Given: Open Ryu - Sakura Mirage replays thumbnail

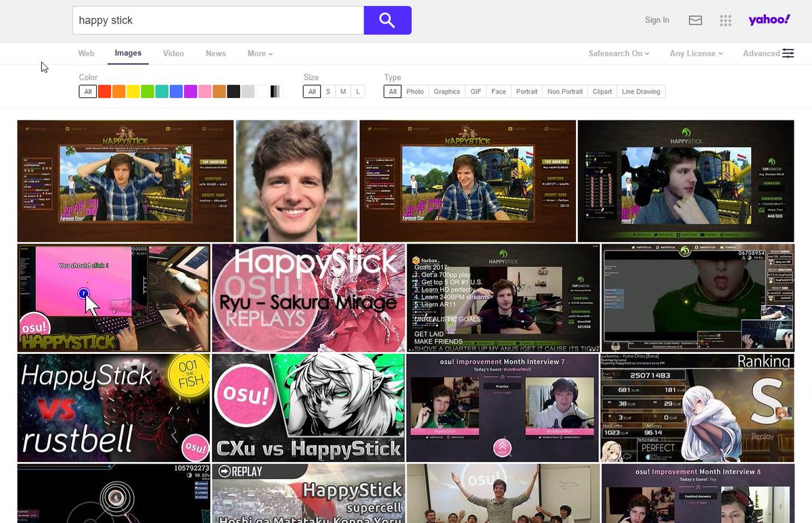Looking at the screenshot, I should [309, 298].
